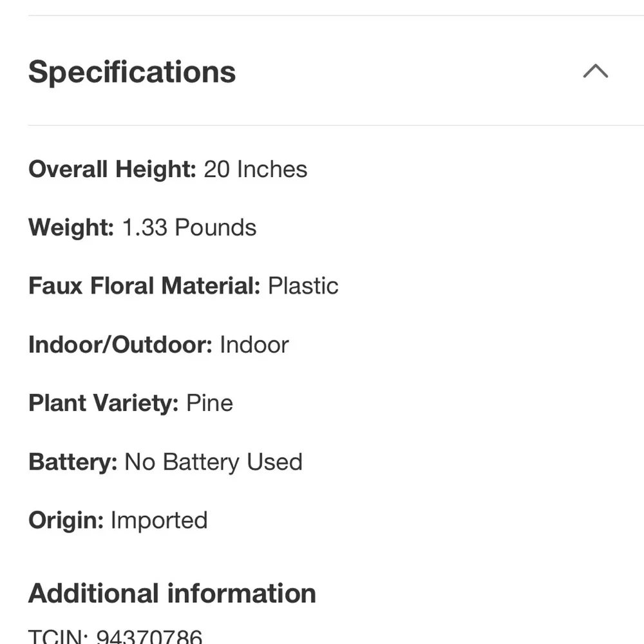Select the Origin label
Viewport: 644px width, 644px height.
pos(66,520)
